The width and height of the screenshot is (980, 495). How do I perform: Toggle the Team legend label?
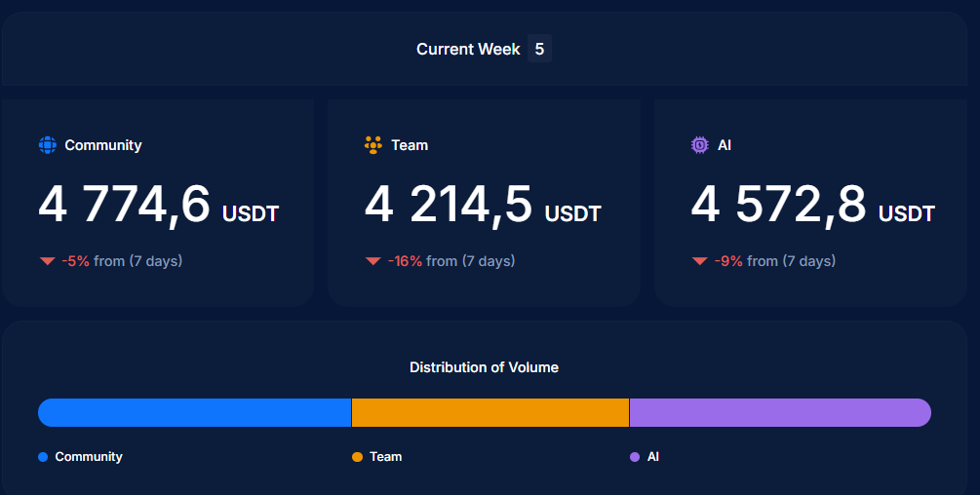click(385, 457)
